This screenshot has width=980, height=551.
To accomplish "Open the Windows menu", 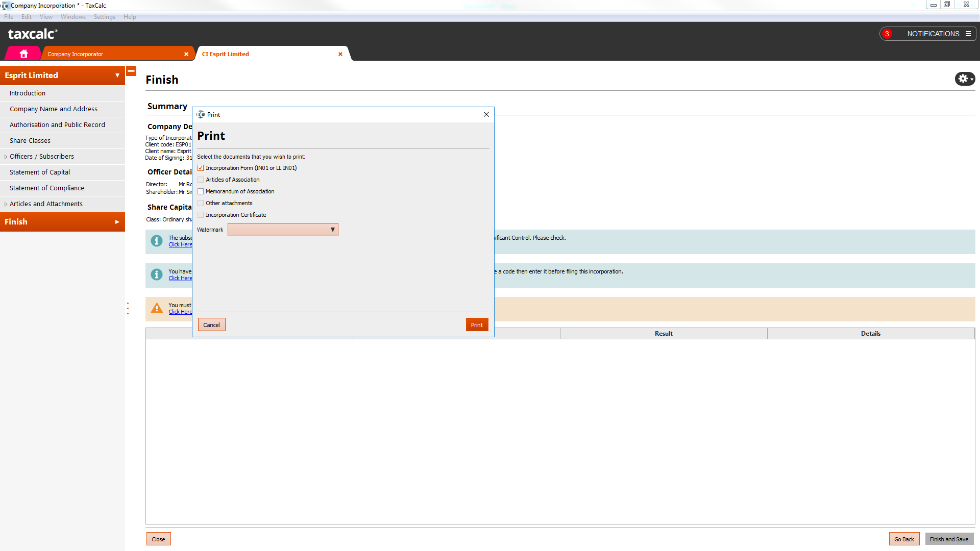I will [x=73, y=17].
